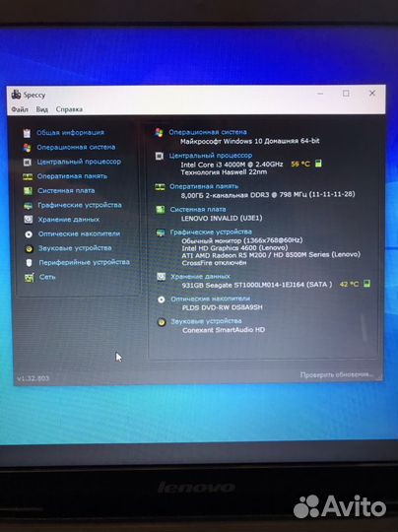Click the Операционная система sidebar icon
398x532 pixels.
pyautogui.click(x=28, y=148)
